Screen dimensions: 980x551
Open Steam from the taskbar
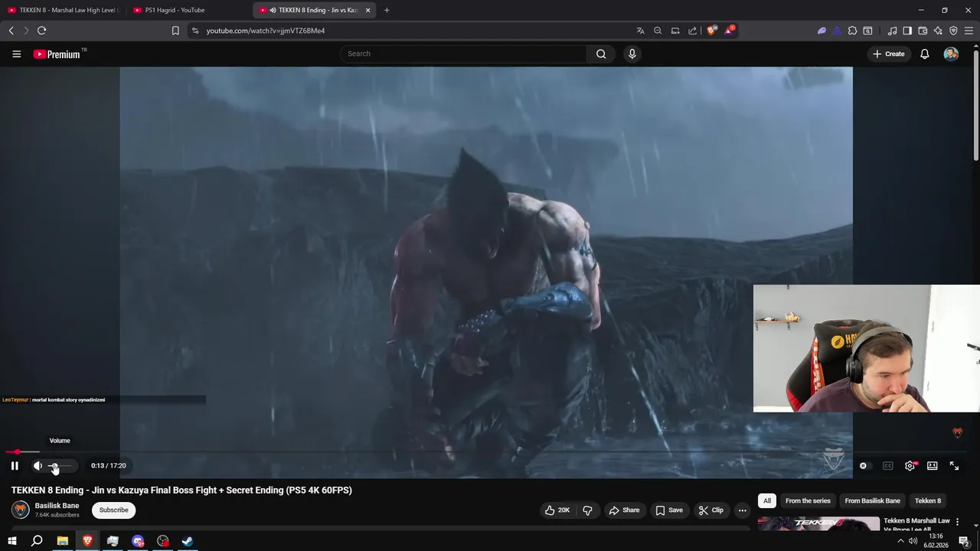coord(188,541)
